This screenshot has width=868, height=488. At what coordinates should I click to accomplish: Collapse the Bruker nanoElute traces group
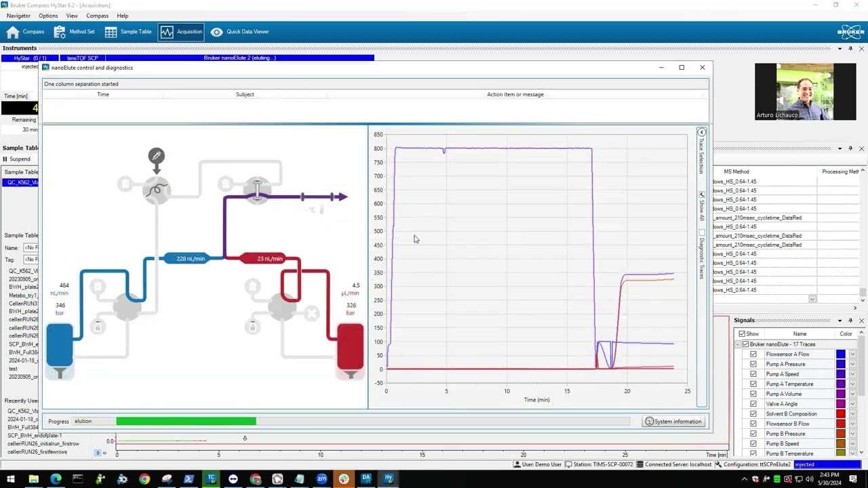(x=737, y=344)
